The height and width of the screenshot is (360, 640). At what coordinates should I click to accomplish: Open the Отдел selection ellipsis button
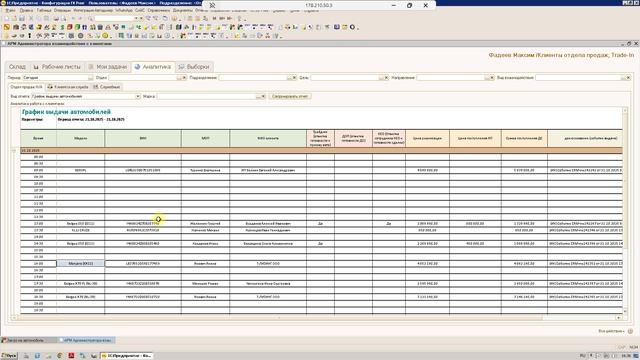(179, 78)
